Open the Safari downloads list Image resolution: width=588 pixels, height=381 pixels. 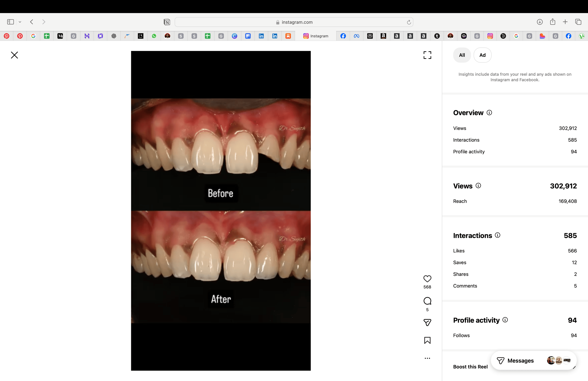coord(539,22)
